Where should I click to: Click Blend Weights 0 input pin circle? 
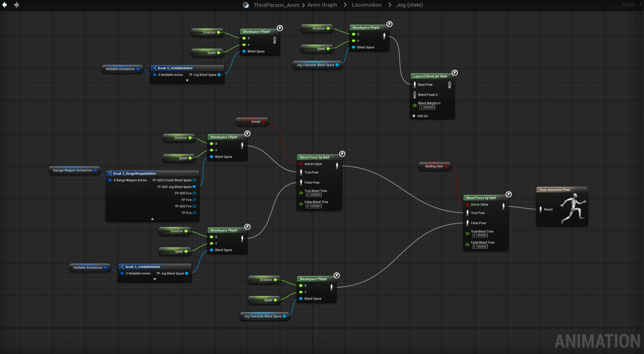[x=415, y=105]
